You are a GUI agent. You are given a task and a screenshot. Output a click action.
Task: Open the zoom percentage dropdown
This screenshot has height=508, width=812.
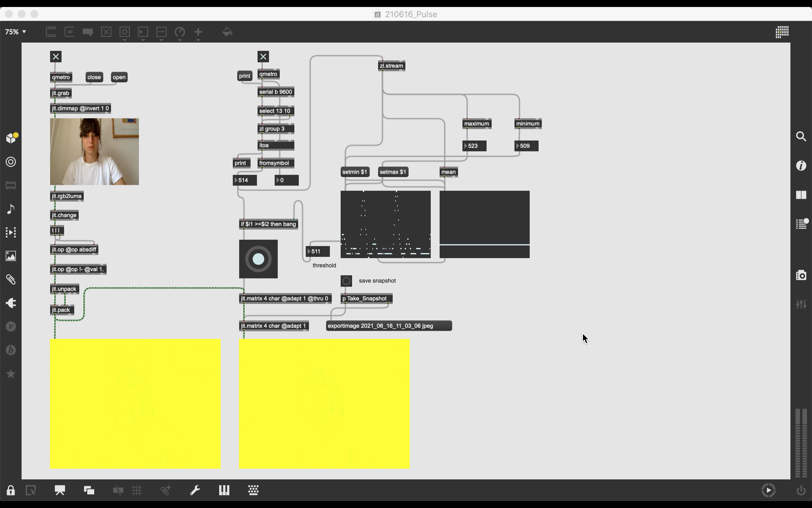click(16, 31)
